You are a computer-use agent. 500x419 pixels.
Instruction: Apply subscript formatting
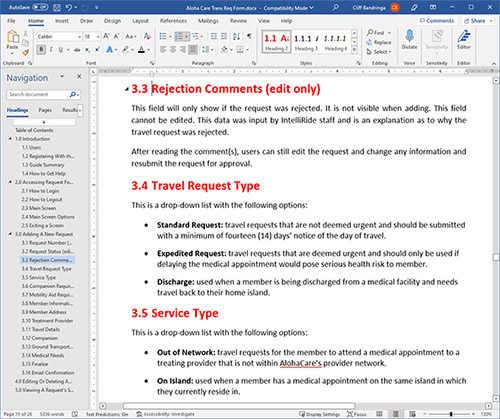tap(87, 50)
